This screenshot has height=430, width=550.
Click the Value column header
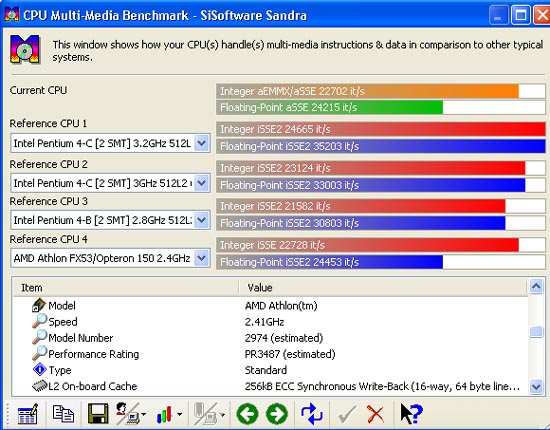coord(383,288)
